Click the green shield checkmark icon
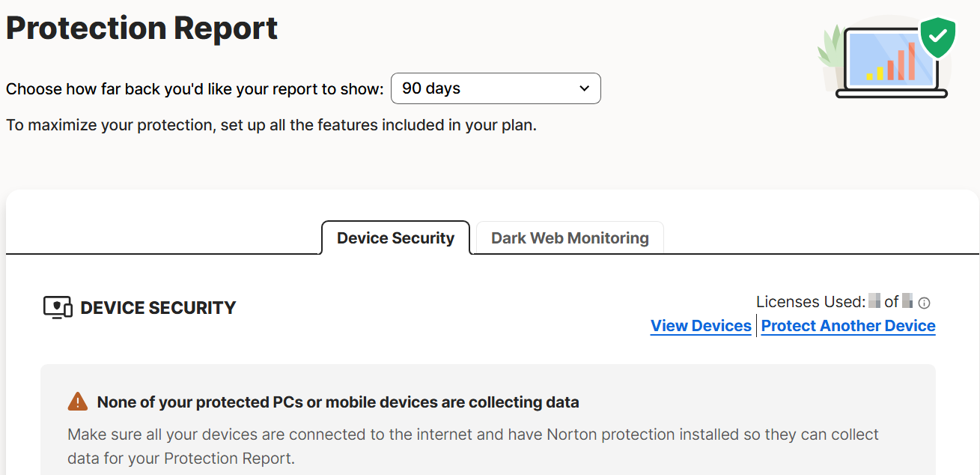The width and height of the screenshot is (980, 475). 938,35
